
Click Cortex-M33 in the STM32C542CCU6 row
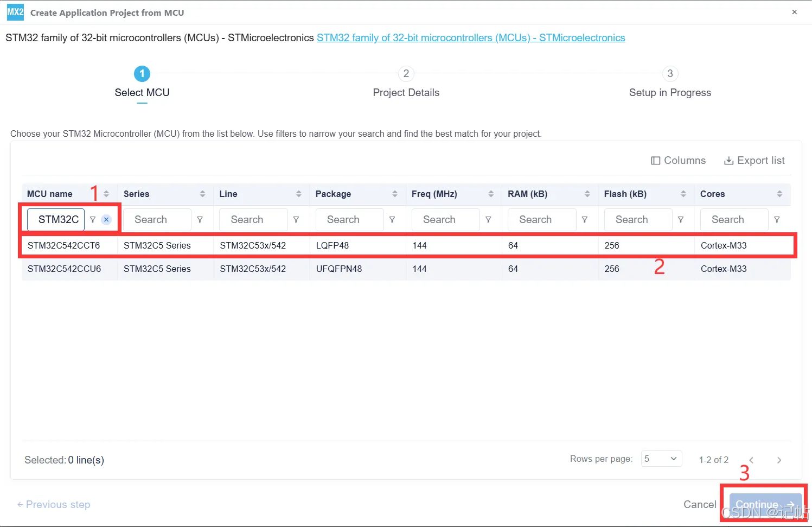pyautogui.click(x=724, y=269)
